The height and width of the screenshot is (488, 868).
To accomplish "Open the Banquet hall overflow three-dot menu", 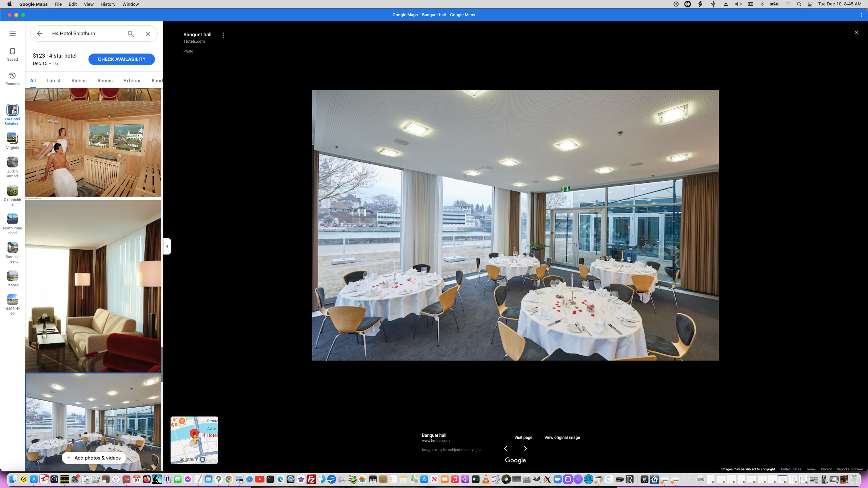I will pos(223,35).
